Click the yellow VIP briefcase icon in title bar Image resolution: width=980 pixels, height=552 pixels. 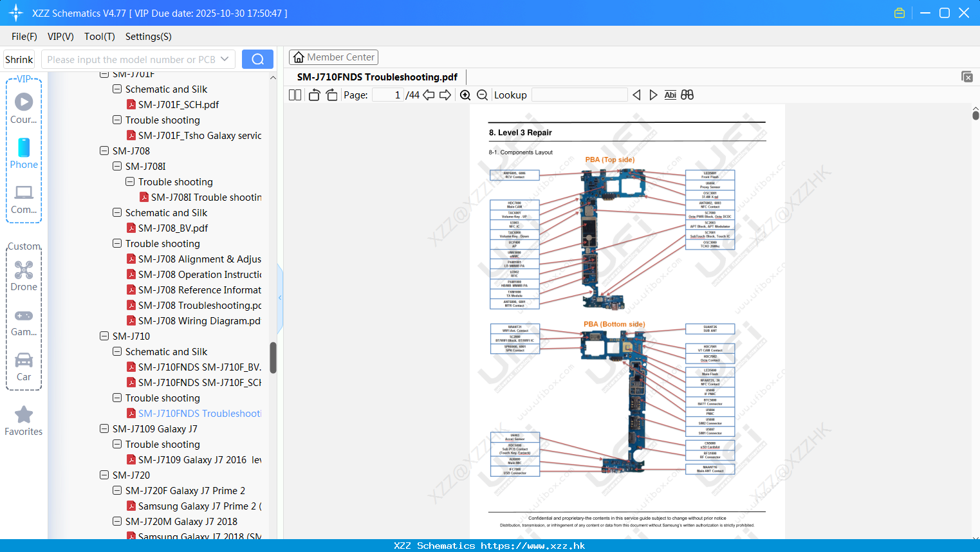pyautogui.click(x=900, y=13)
